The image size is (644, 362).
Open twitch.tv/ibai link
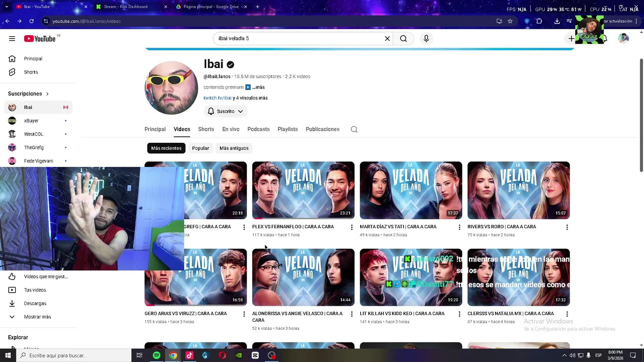[217, 98]
